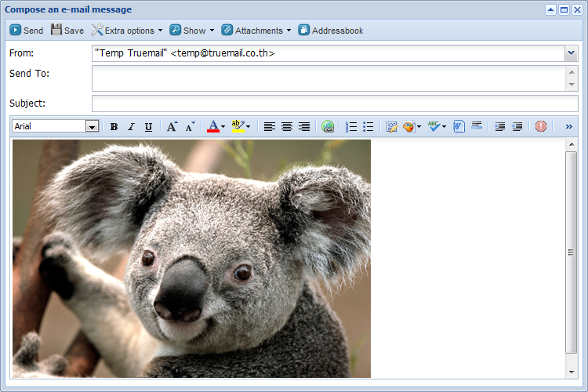Decrease the paragraph indent
The width and height of the screenshot is (588, 392).
[x=517, y=127]
